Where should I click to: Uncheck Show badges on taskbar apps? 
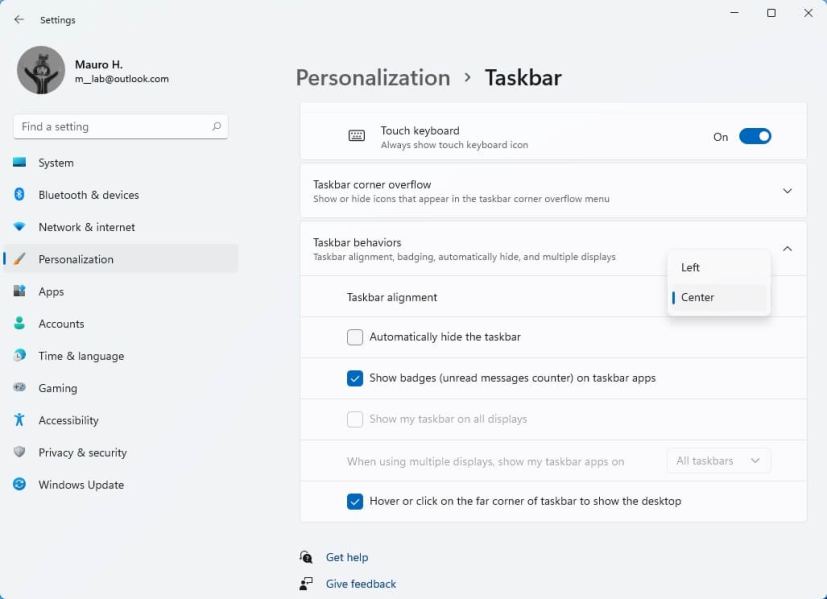tap(355, 378)
